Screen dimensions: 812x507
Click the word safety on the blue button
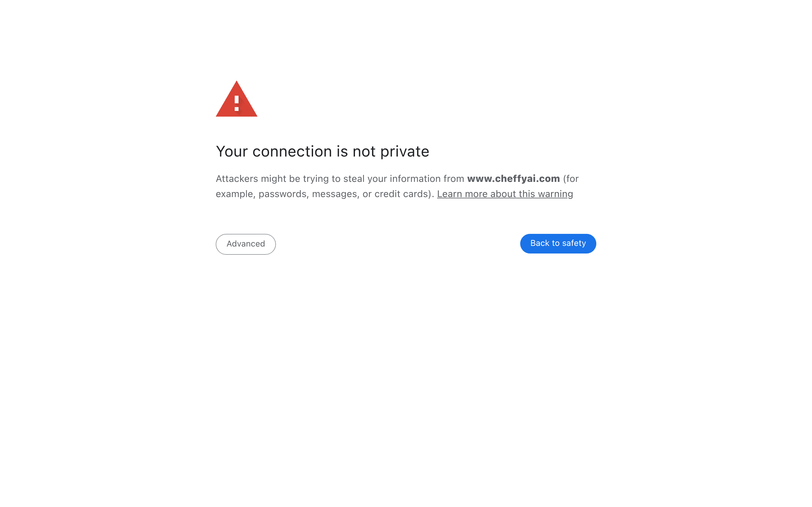[574, 243]
